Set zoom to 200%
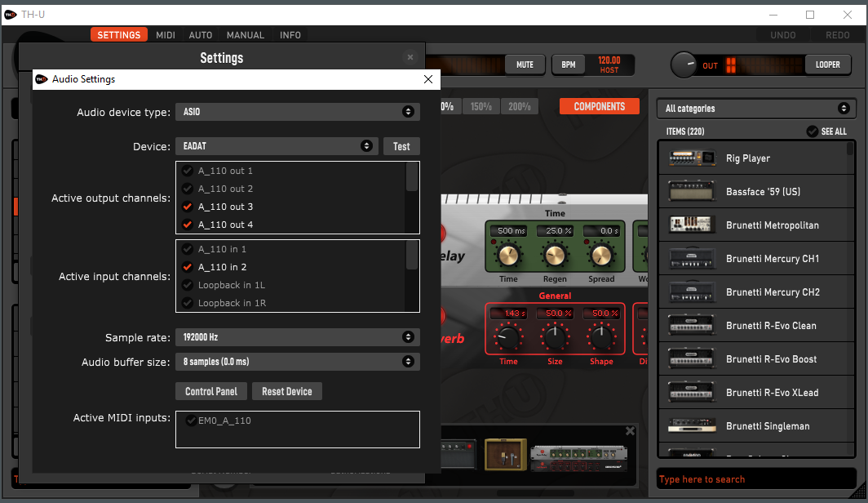868x503 pixels. pos(519,106)
